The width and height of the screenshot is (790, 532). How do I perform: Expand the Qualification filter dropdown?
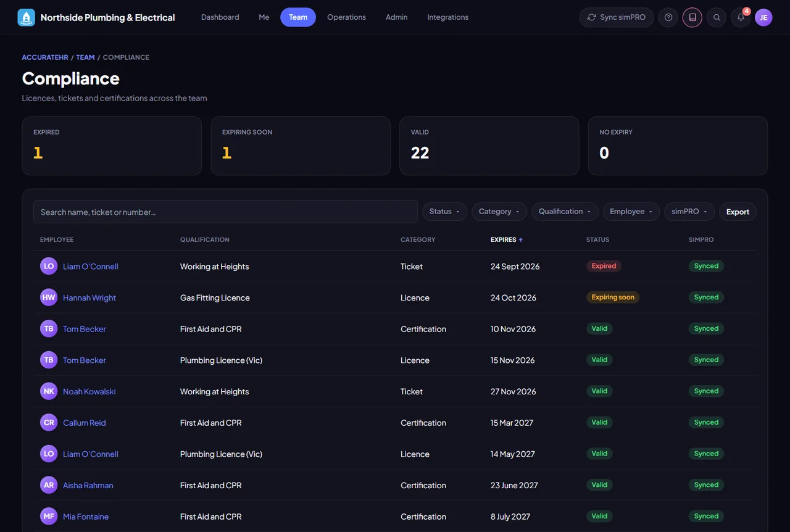pos(565,212)
